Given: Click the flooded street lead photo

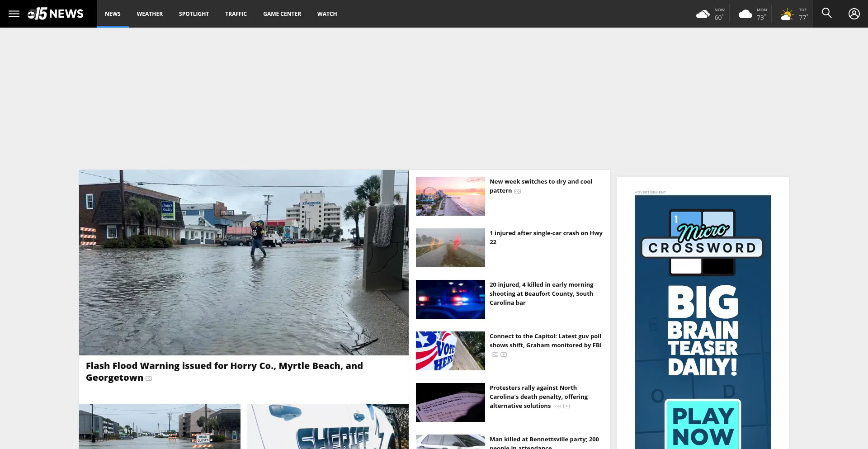Looking at the screenshot, I should [244, 262].
